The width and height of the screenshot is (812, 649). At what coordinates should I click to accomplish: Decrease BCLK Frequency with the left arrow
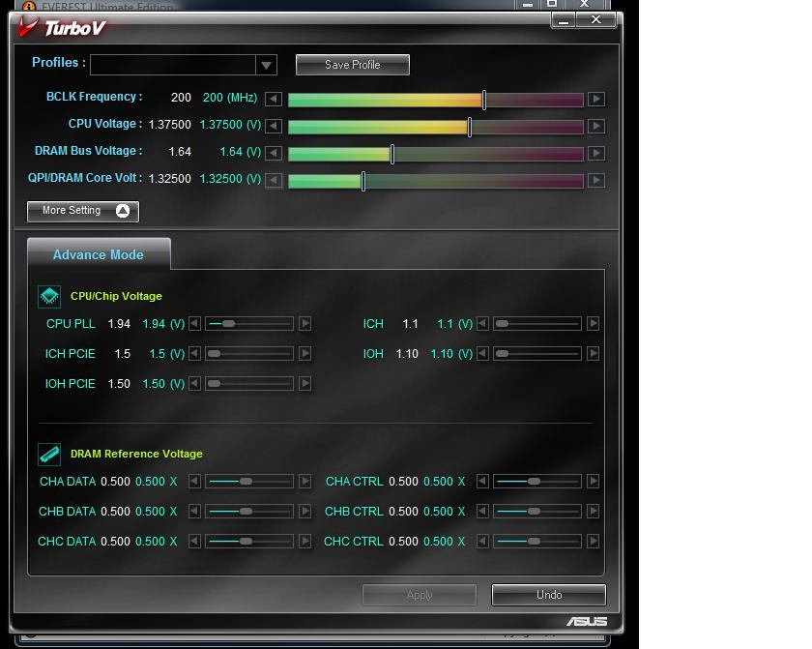[x=274, y=99]
